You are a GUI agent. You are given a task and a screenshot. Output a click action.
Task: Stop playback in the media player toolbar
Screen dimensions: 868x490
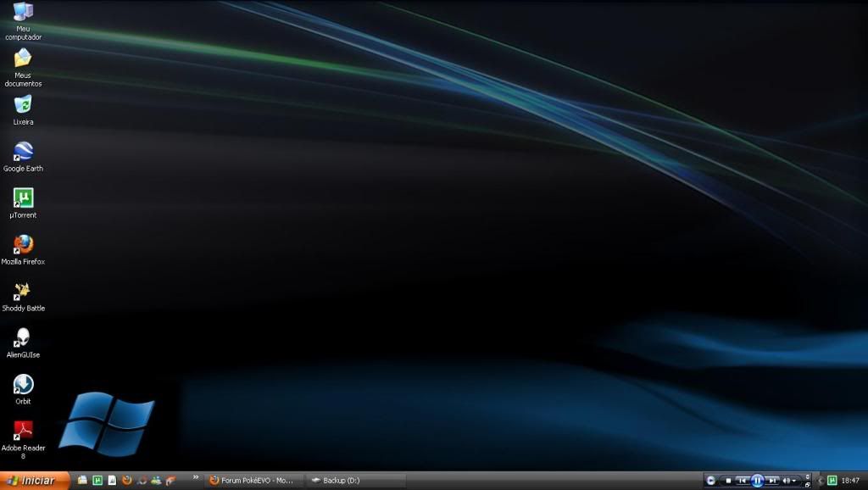tap(728, 481)
